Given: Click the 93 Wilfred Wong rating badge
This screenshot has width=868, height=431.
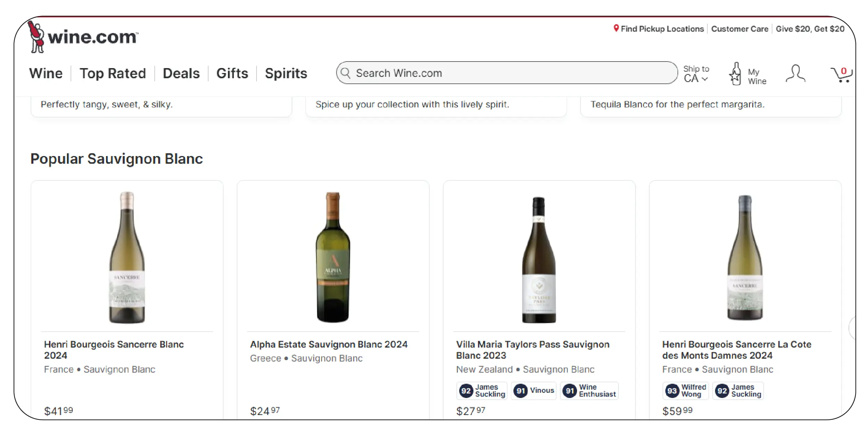Looking at the screenshot, I should pos(686,391).
